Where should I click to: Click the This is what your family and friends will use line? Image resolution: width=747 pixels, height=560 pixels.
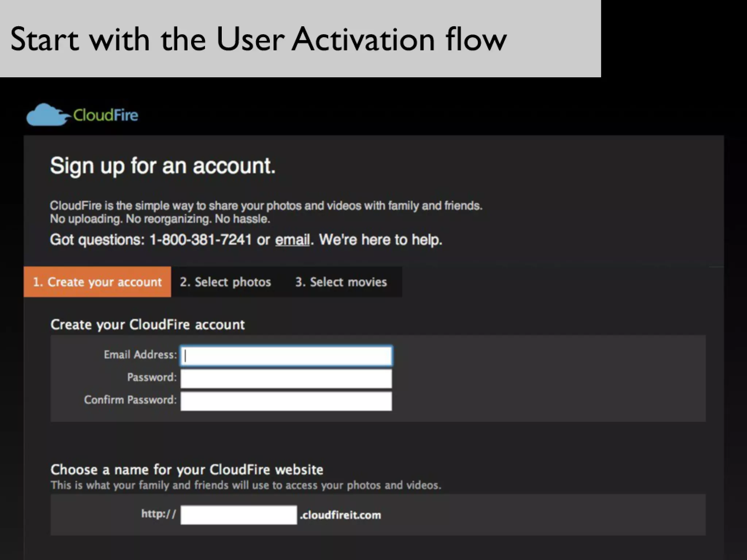[246, 485]
